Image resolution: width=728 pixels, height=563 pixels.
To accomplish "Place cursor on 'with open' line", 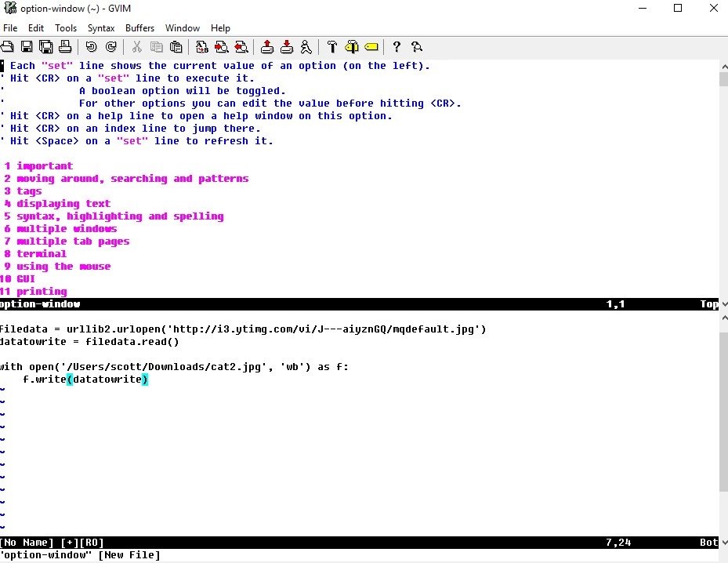I will (174, 366).
